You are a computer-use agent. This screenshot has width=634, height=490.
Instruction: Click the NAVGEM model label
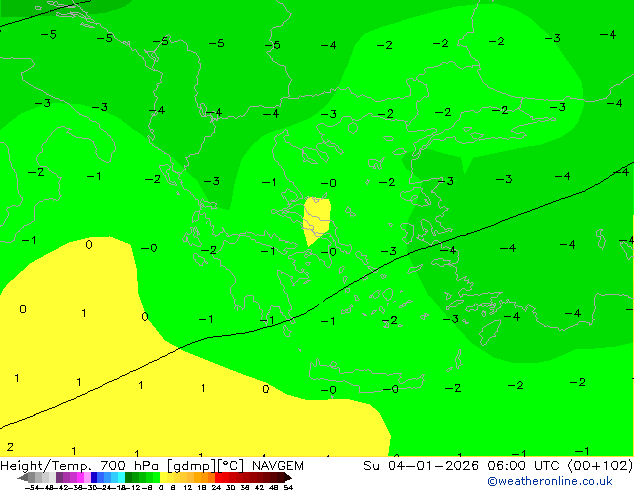[x=278, y=466]
